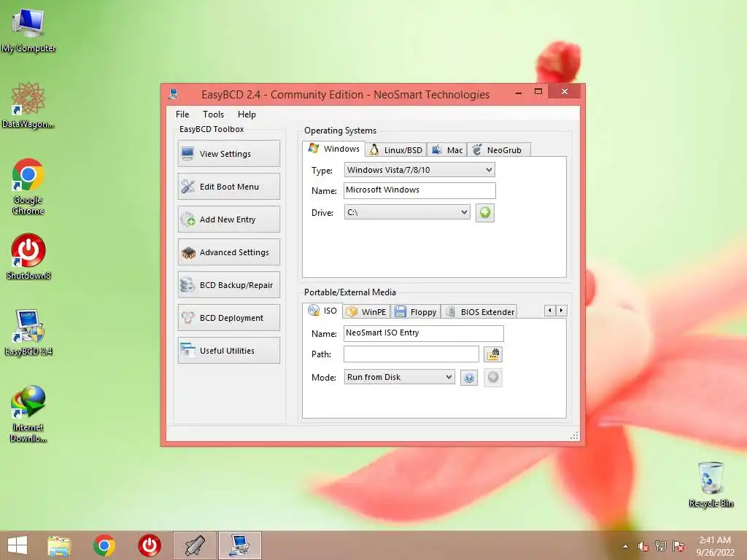Image resolution: width=747 pixels, height=560 pixels.
Task: Open BCD Deployment section
Action: [x=228, y=318]
